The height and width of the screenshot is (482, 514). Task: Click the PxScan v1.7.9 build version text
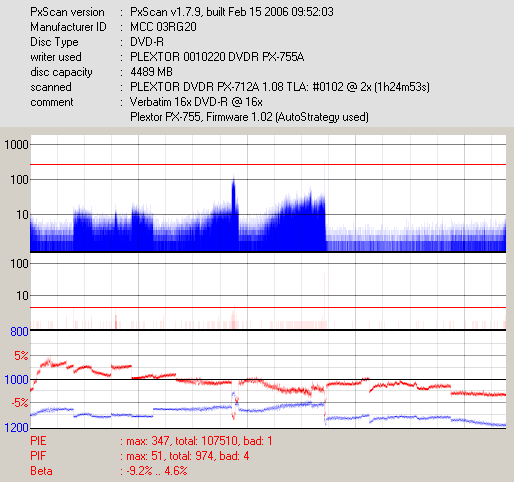(x=232, y=12)
